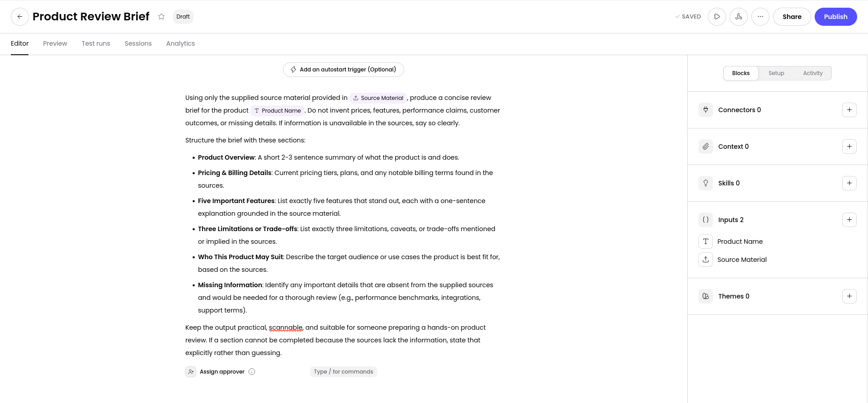
Task: Click the Assign approver person icon
Action: click(191, 372)
